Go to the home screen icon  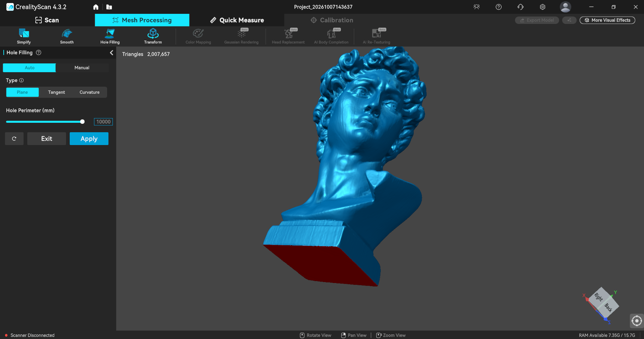coord(96,7)
